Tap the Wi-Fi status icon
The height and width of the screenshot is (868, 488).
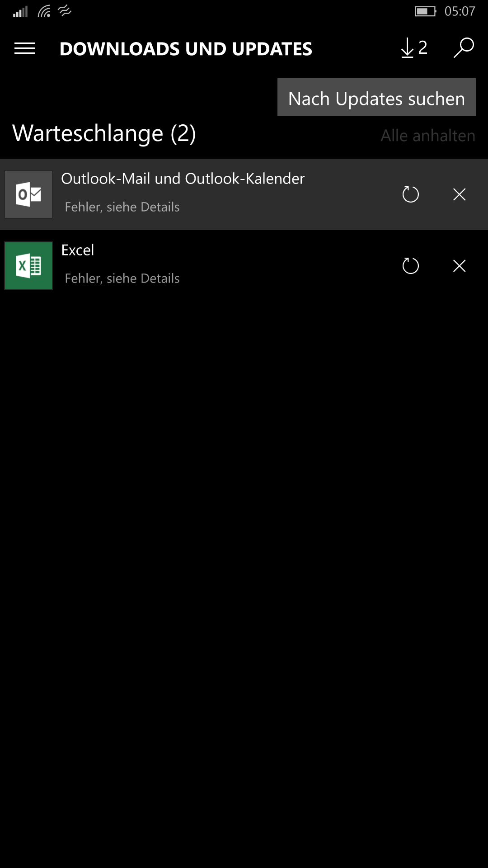pyautogui.click(x=44, y=11)
